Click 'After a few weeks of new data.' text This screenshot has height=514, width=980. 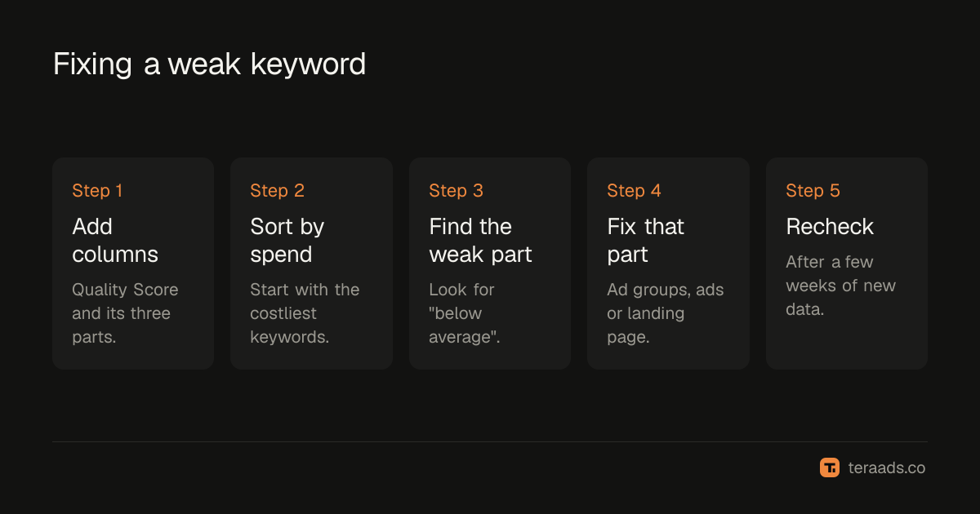[x=840, y=286]
